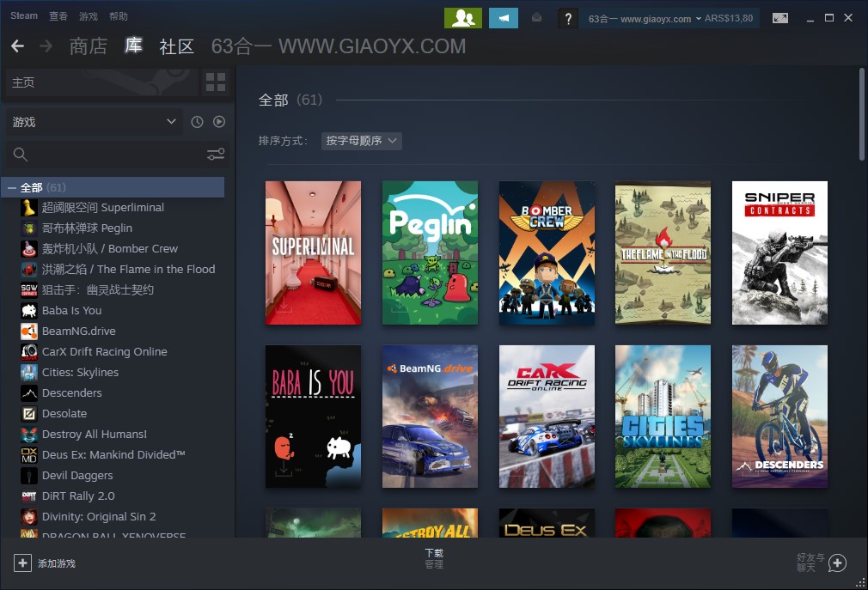Screen dimensions: 868x590
Task: Open Steam help with the question mark icon
Action: (568, 17)
